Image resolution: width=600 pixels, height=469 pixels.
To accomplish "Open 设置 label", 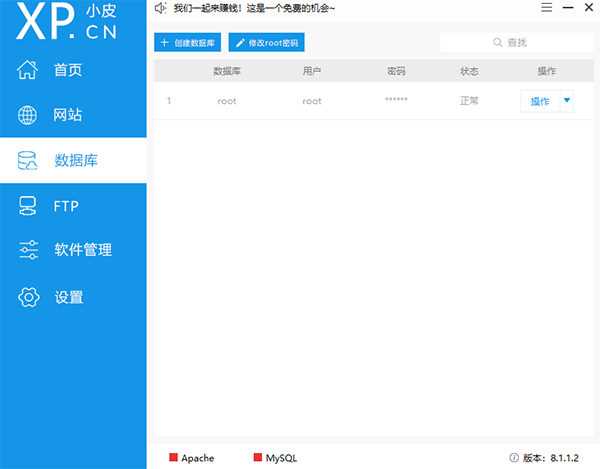I will pyautogui.click(x=69, y=297).
